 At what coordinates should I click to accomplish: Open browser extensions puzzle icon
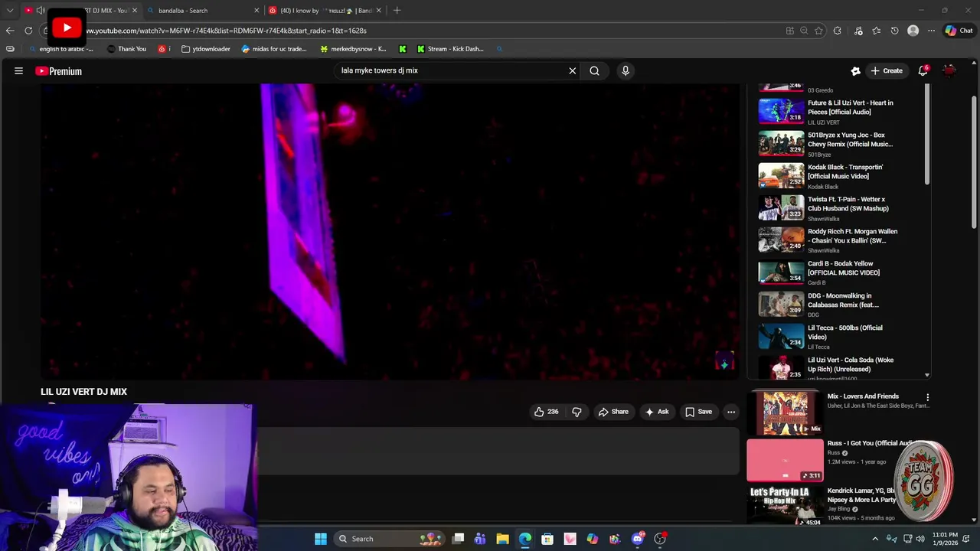coord(837,31)
